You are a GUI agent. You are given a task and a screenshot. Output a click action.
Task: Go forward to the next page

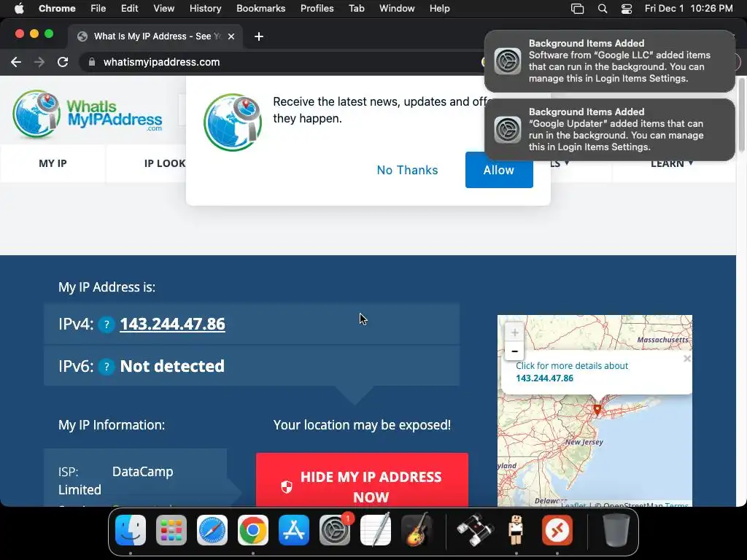pos(39,62)
